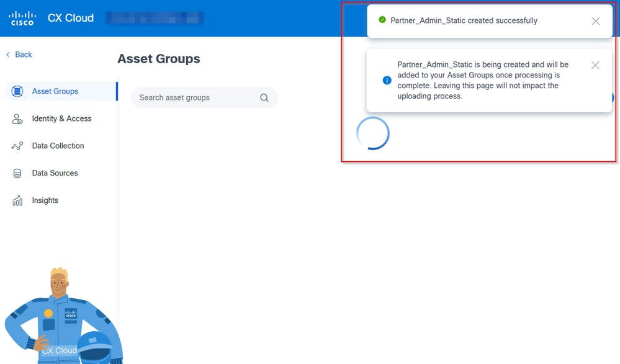Open the Data Sources section

pos(55,173)
